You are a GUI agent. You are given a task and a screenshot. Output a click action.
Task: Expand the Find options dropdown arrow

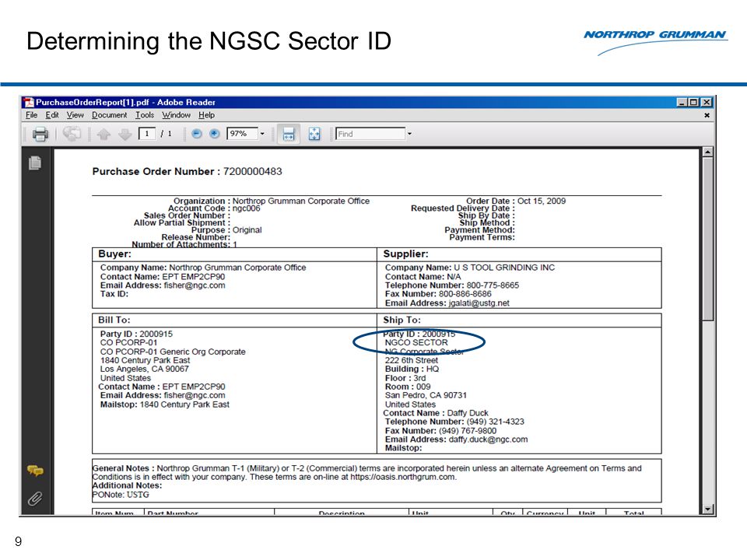coord(409,134)
